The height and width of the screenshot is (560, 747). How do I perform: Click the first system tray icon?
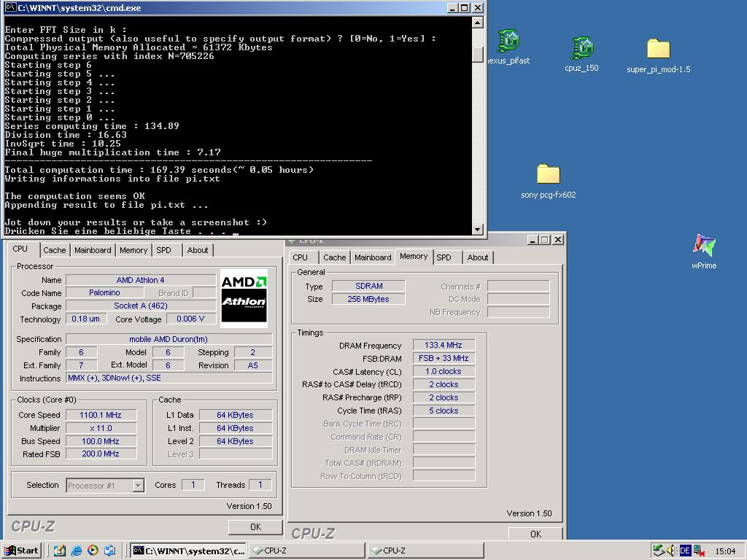pos(658,551)
